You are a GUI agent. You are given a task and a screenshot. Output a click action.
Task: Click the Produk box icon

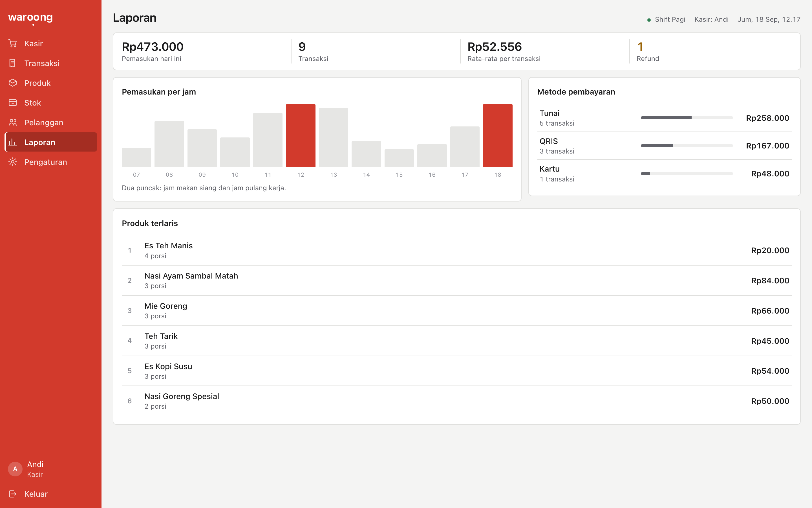pos(12,83)
